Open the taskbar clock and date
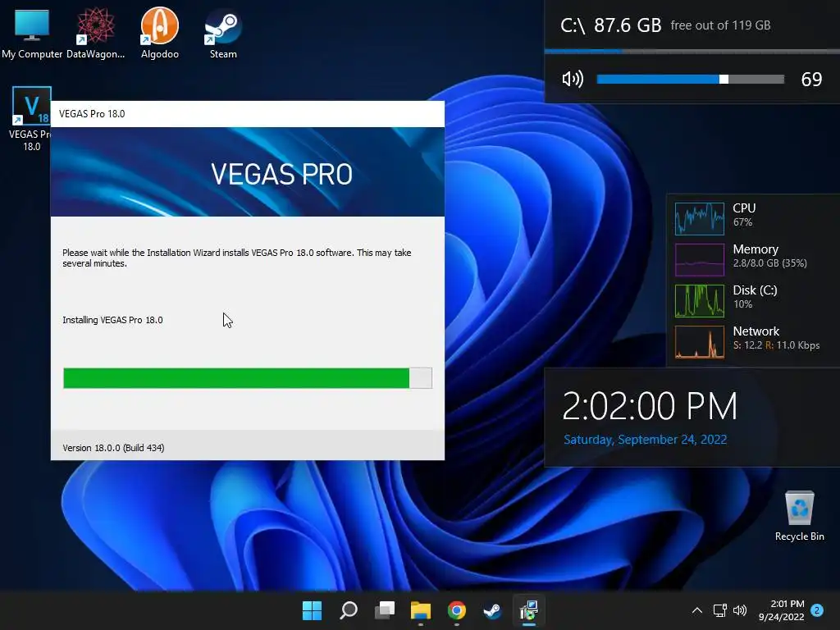840x630 pixels. pos(782,610)
